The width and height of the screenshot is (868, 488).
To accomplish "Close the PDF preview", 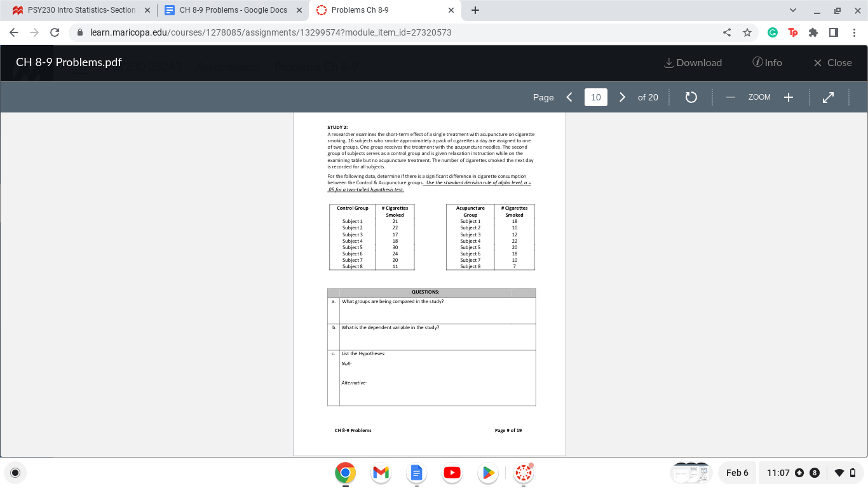I will point(832,62).
